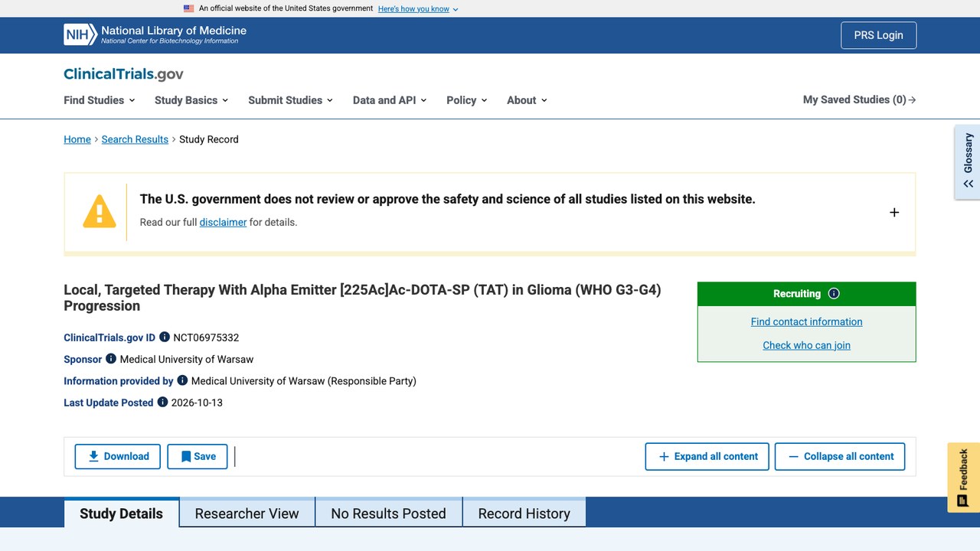
Task: Switch to the Researcher View tab
Action: 247,514
